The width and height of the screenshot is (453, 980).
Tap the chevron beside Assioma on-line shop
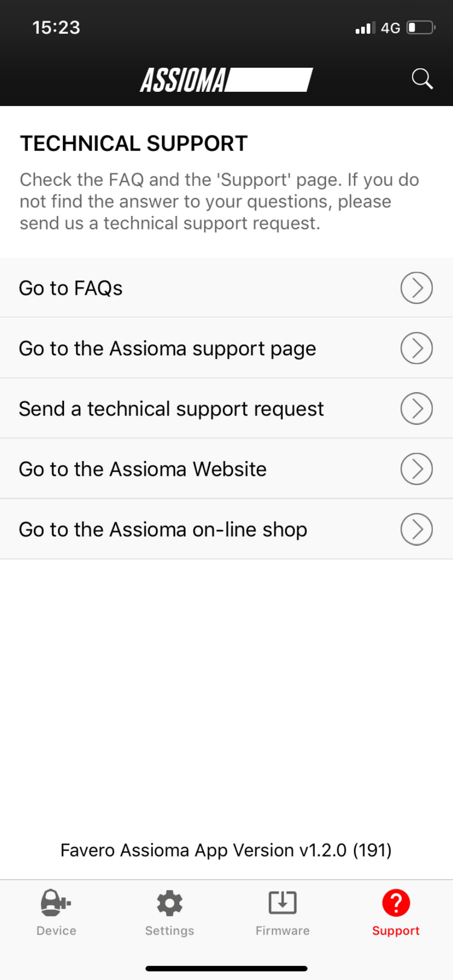[416, 529]
